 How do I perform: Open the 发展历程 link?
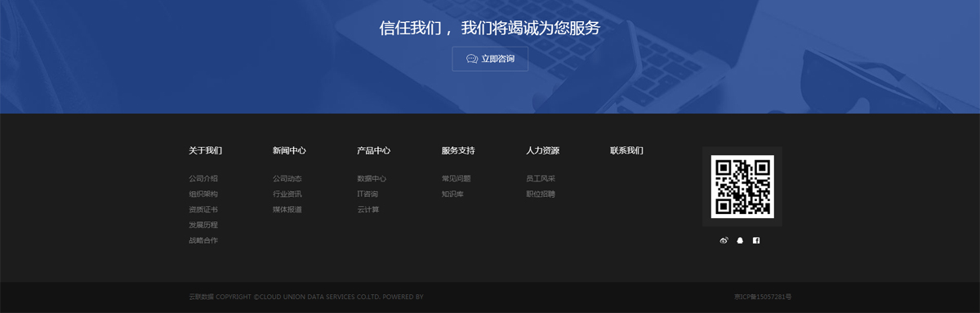click(x=203, y=225)
